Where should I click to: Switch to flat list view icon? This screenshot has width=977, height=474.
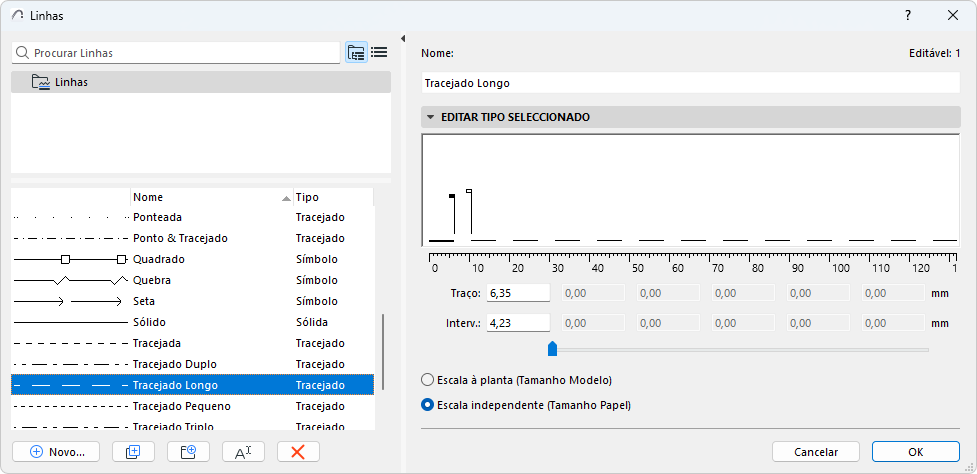tap(379, 53)
